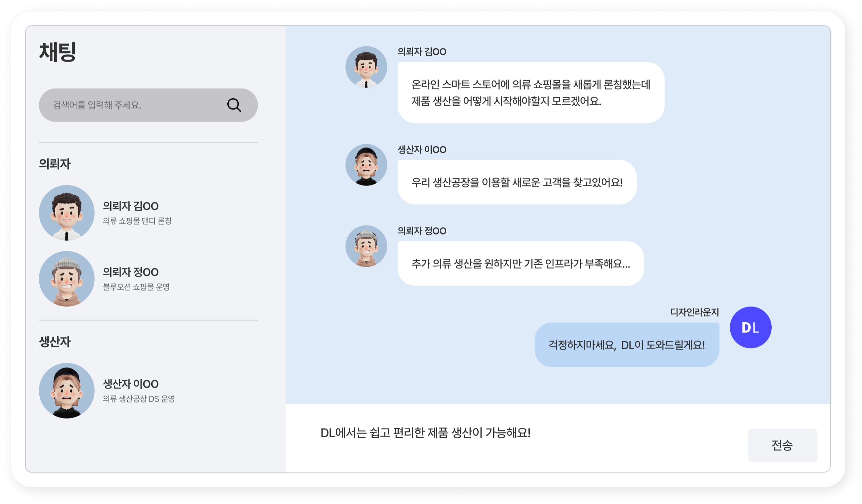The image size is (862, 504).
Task: Click the 생산자 section heading
Action: click(x=55, y=342)
